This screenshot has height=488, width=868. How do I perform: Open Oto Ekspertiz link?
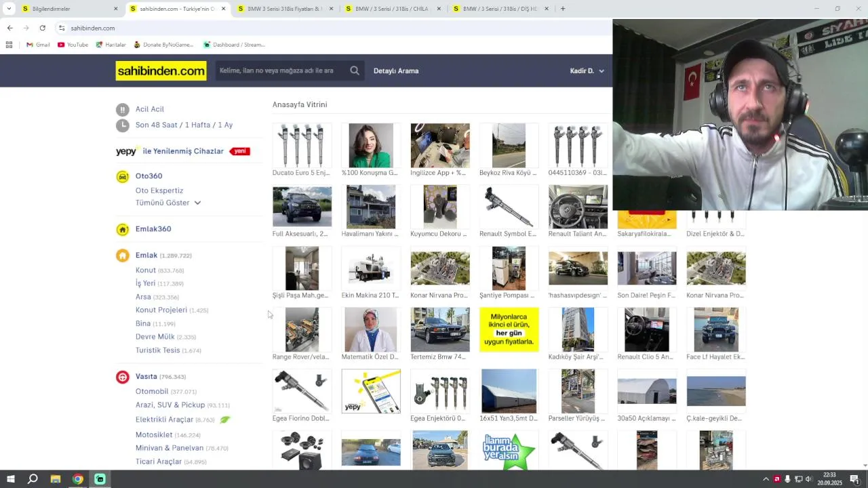(159, 190)
